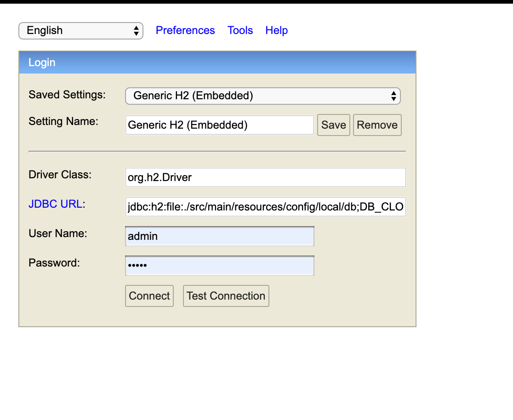
Task: Open Preferences from the top menu
Action: (185, 30)
